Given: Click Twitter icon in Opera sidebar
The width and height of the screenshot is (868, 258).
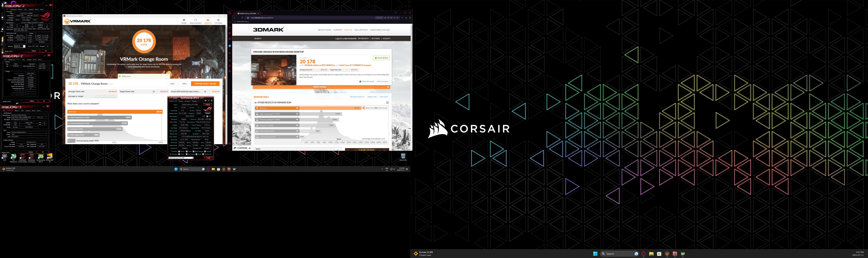Looking at the screenshot, I should pyautogui.click(x=230, y=46).
